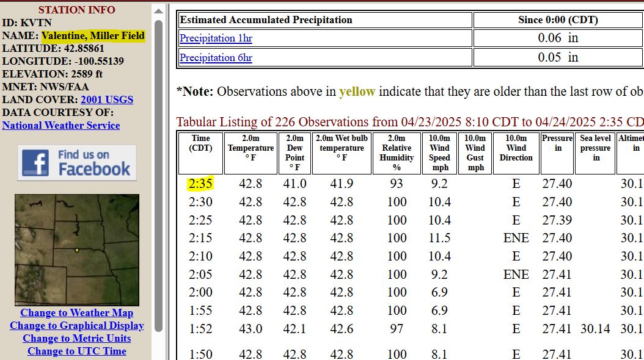Click the highlighted 2:35 time cell
The image size is (644, 360).
(200, 183)
